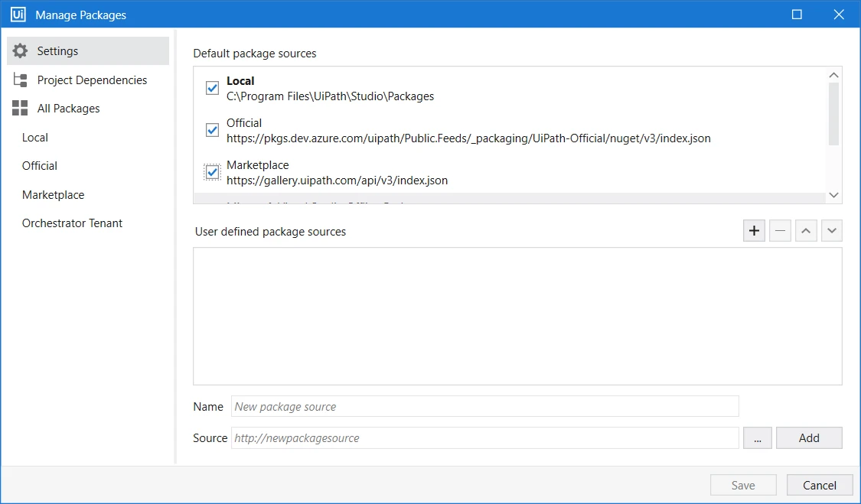861x504 pixels.
Task: Click the scrollbar thumb in the default sources list
Action: tap(833, 114)
